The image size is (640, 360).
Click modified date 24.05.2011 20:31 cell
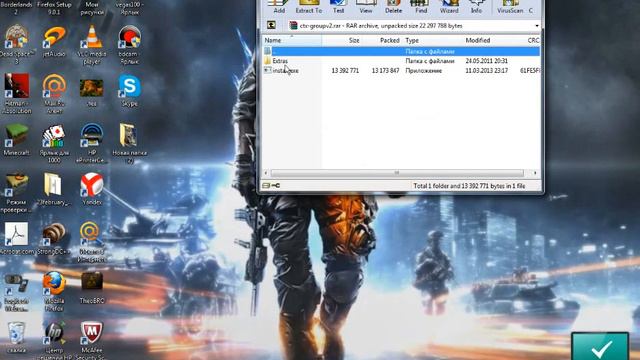click(x=486, y=61)
